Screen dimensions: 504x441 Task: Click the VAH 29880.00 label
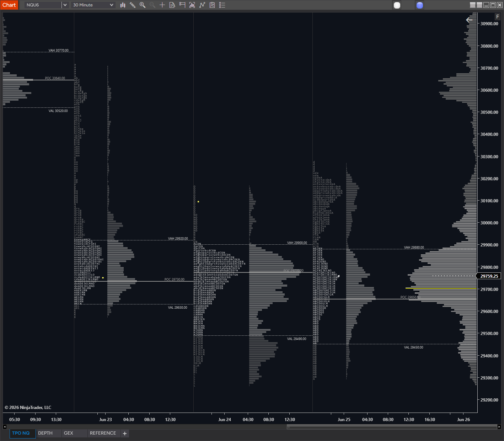(414, 248)
